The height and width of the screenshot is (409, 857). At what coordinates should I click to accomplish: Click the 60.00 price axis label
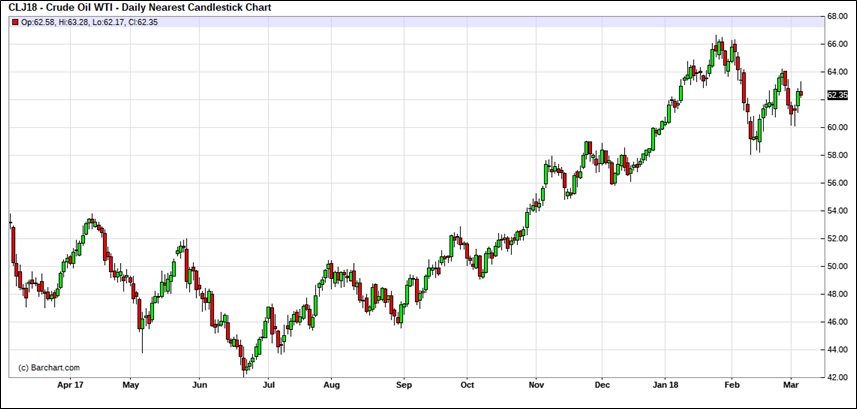pos(837,127)
